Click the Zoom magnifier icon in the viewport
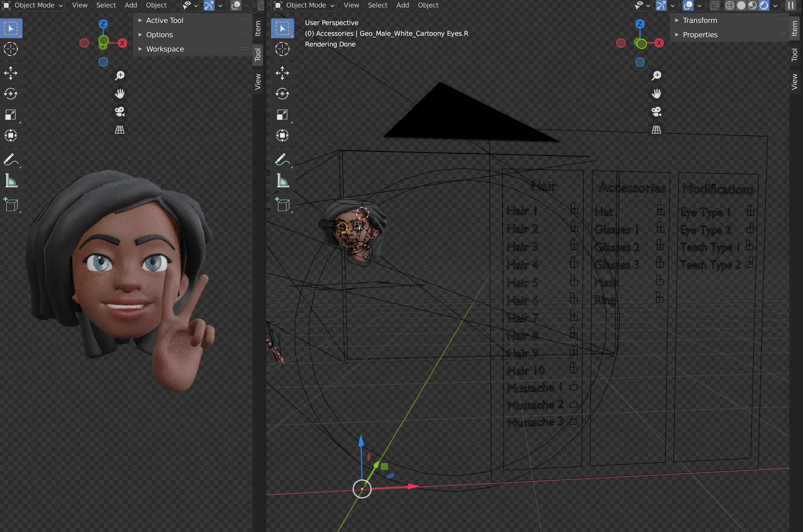This screenshot has height=532, width=803. [x=119, y=74]
